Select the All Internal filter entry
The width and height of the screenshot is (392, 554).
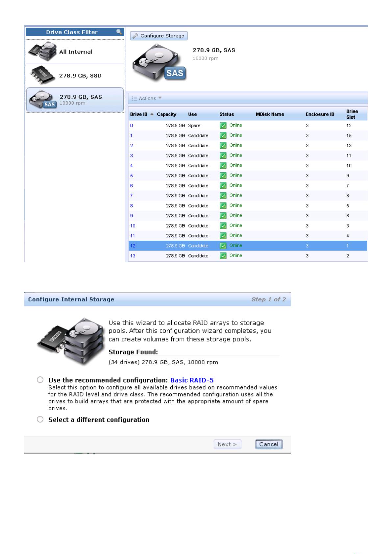tap(75, 52)
